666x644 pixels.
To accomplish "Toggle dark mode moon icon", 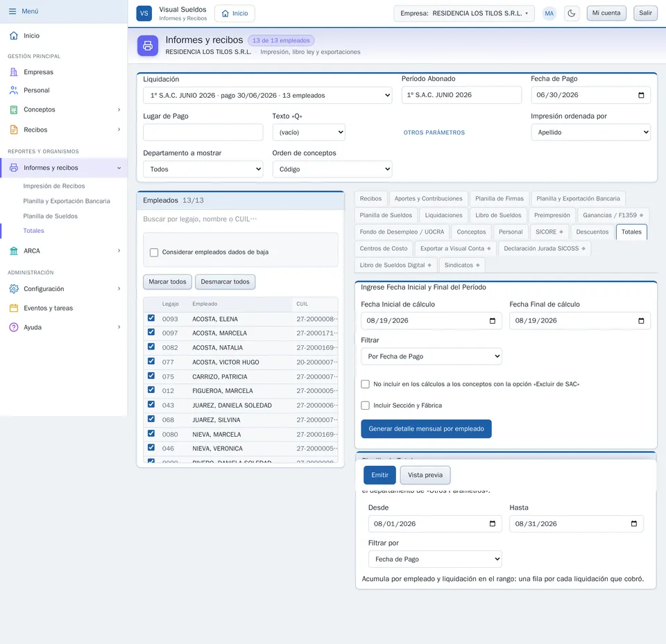I will tap(572, 13).
